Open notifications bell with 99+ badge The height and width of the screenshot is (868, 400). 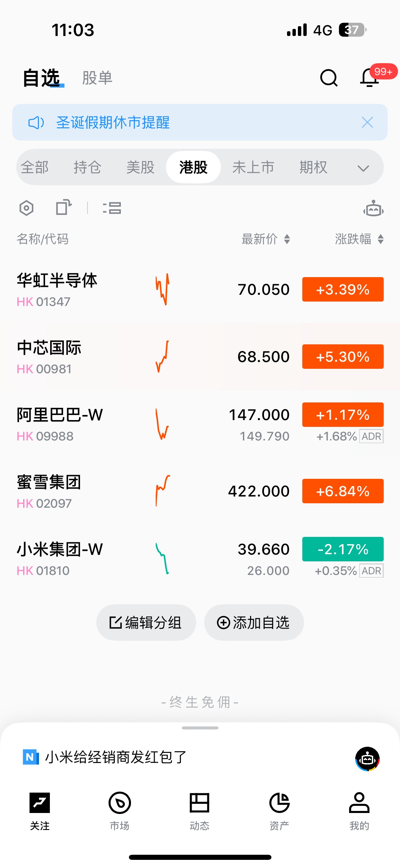(x=370, y=78)
